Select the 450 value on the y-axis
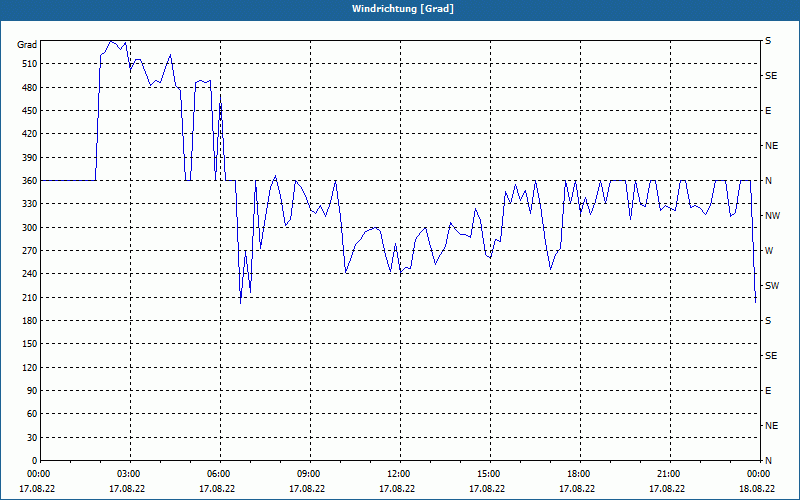 (x=30, y=111)
